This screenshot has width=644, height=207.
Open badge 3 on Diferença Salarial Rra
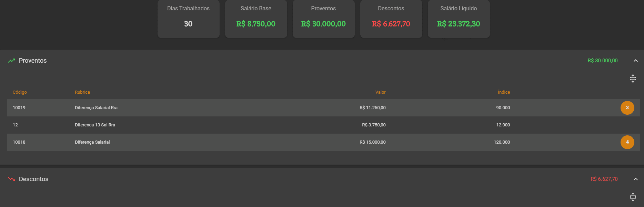(x=627, y=108)
